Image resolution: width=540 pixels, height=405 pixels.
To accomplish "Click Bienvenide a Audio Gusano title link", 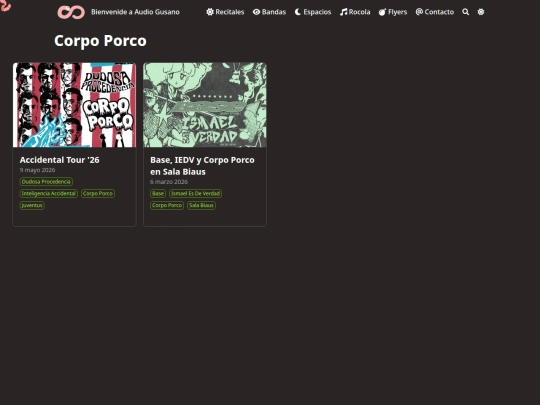I will click(135, 12).
